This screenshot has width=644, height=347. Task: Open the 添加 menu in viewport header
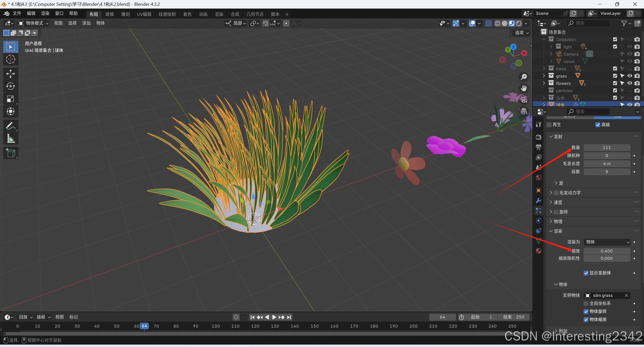(x=86, y=23)
